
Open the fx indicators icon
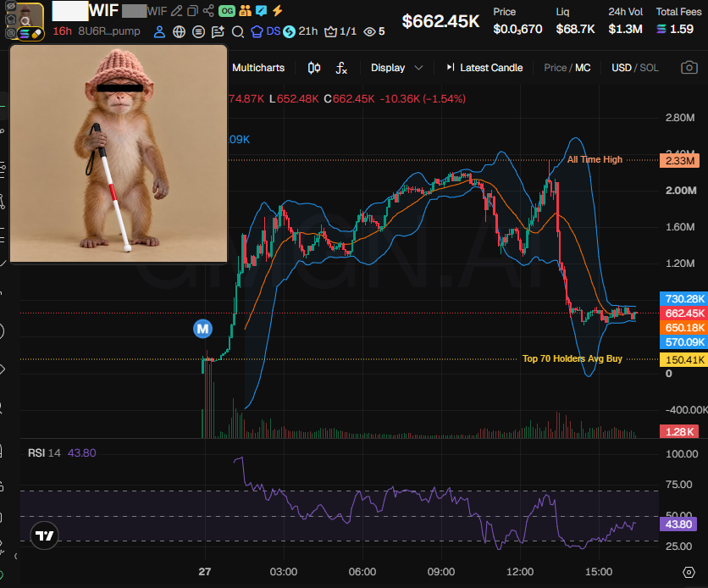[341, 68]
